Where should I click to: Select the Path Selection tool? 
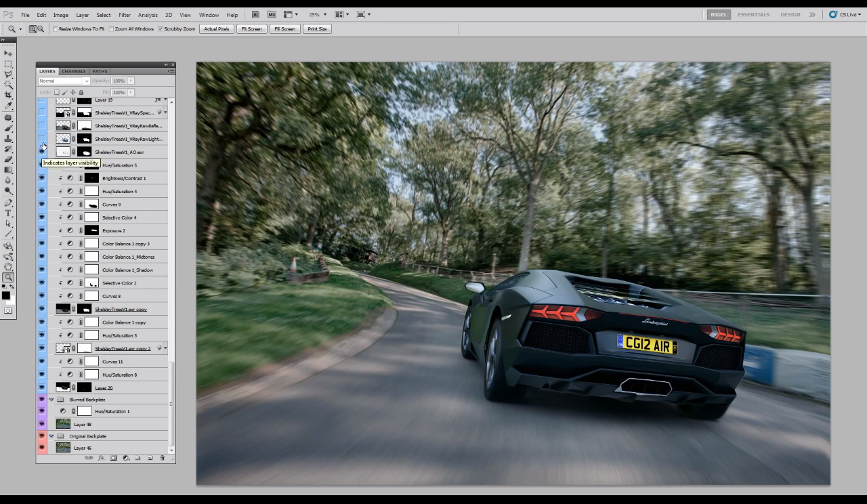(8, 224)
